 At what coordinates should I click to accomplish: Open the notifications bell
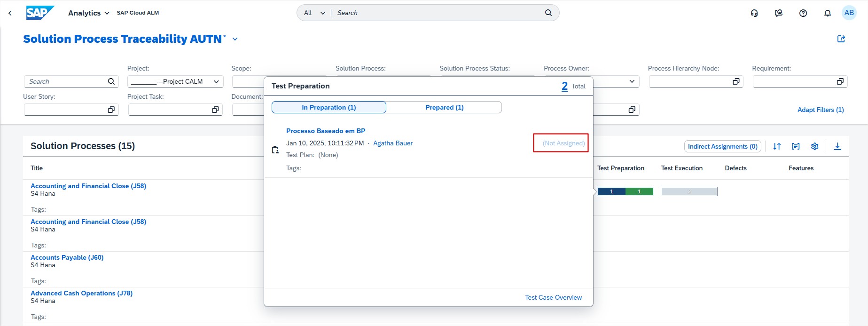click(827, 13)
